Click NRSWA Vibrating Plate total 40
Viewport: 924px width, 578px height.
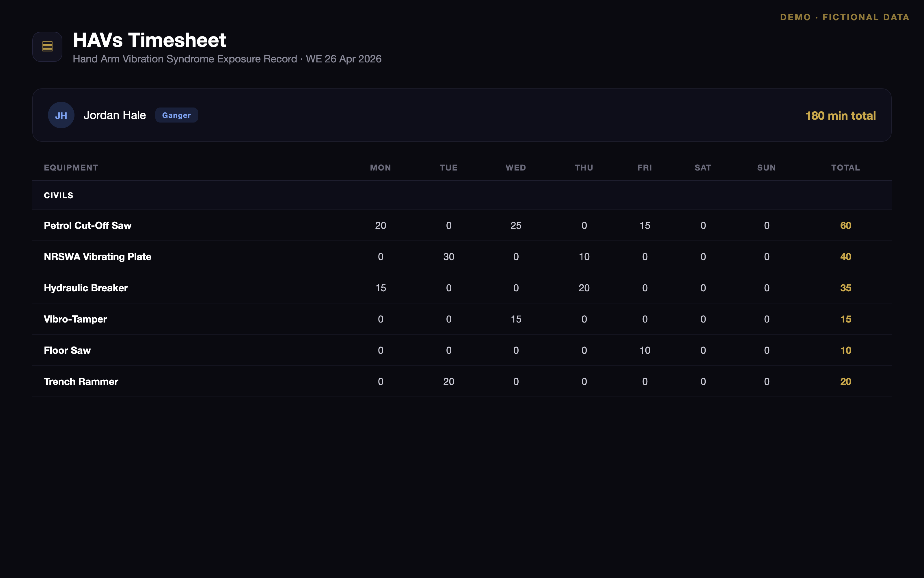tap(846, 257)
